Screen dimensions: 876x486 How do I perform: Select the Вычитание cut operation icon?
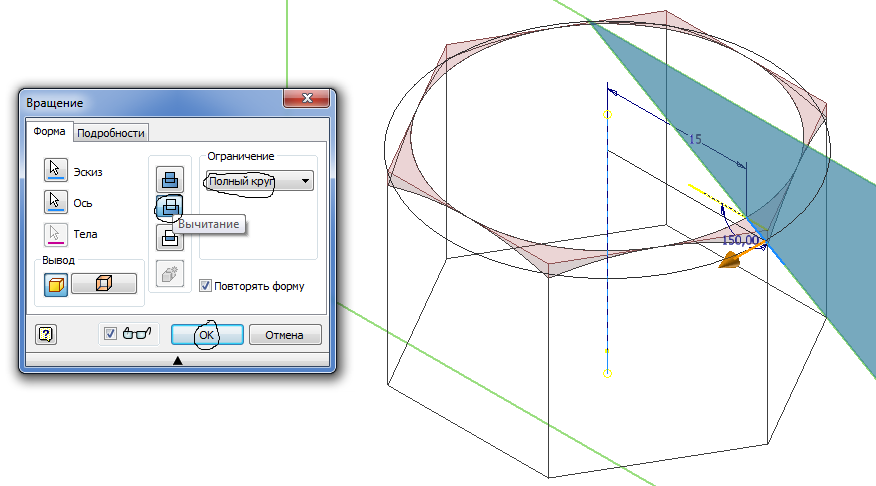[170, 207]
